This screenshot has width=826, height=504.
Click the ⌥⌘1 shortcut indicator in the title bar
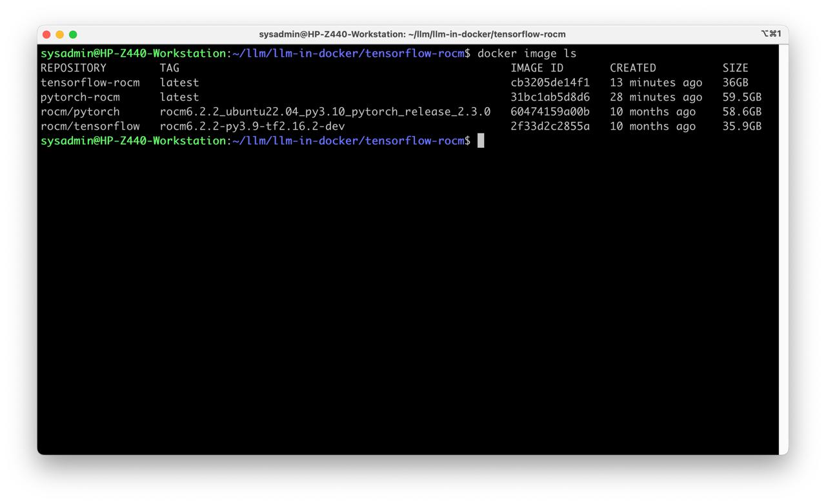click(771, 34)
